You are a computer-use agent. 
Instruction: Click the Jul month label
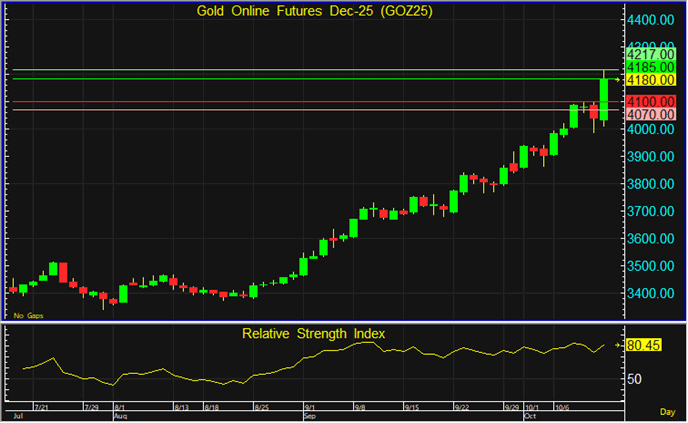click(18, 416)
